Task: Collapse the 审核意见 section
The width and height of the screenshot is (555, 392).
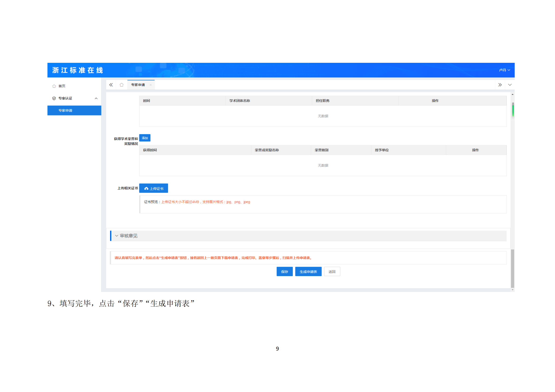Action: tap(117, 236)
